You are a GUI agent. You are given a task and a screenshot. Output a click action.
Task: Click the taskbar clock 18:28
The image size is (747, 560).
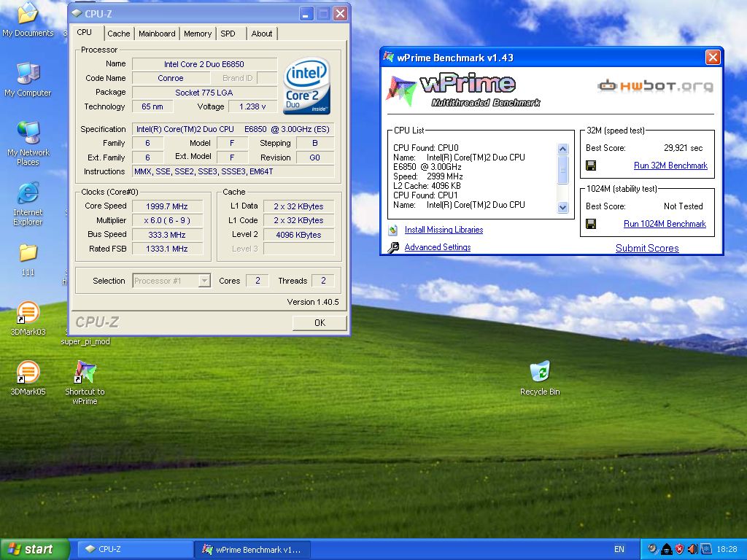pyautogui.click(x=727, y=549)
